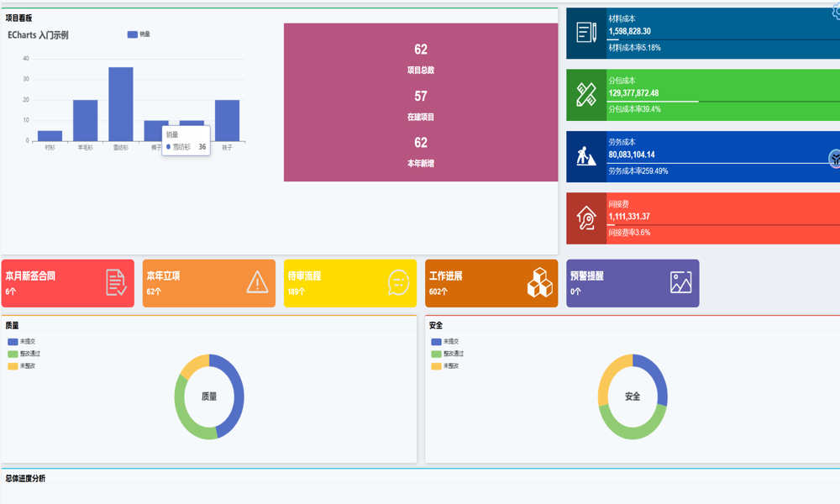This screenshot has width=840, height=504.
Task: Click the yellow segment of 质量 donut
Action: point(193,365)
